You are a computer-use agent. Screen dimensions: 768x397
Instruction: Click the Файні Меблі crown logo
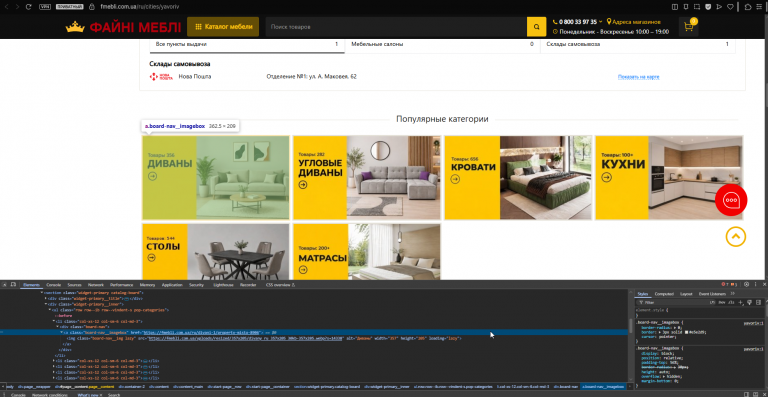coord(123,27)
